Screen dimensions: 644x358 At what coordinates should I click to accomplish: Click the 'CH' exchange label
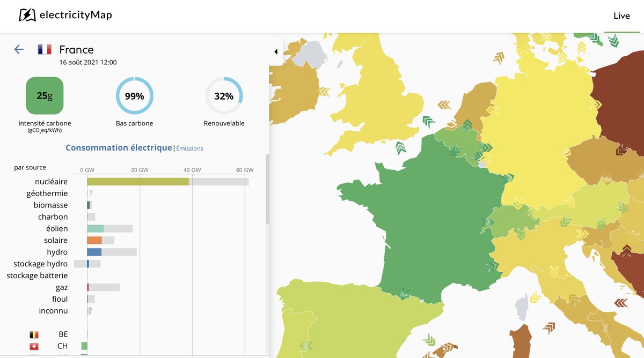coord(63,346)
